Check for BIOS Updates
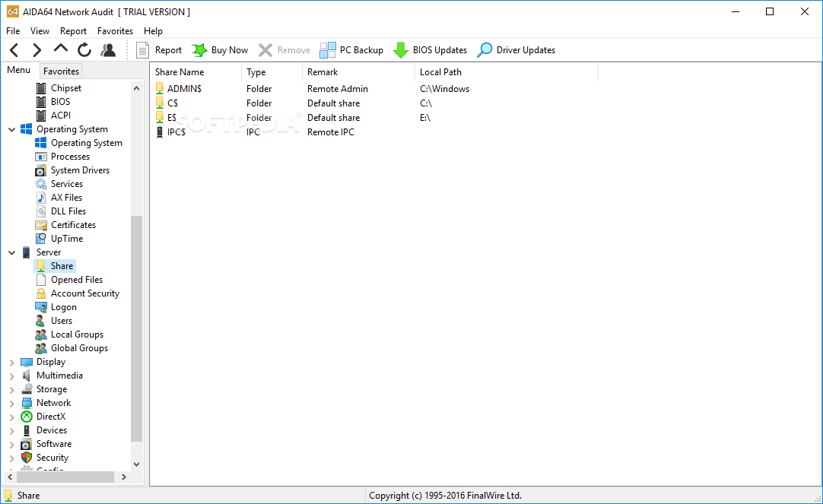The width and height of the screenshot is (823, 504). (431, 50)
